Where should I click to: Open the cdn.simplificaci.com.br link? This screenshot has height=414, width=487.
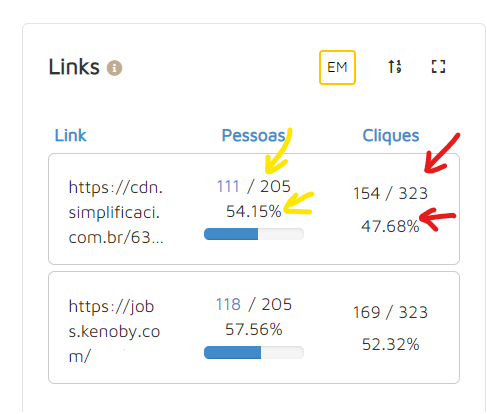point(116,212)
